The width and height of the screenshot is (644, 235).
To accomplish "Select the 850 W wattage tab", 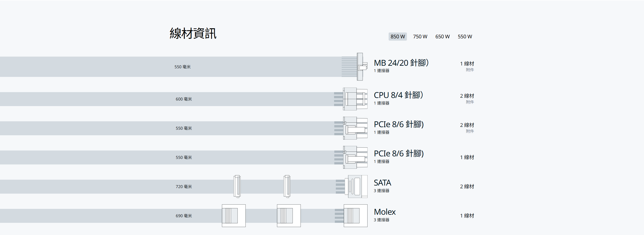I will (x=398, y=37).
